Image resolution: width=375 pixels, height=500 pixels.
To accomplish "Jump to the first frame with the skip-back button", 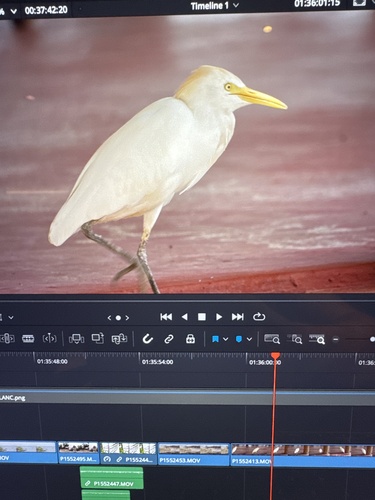I will tap(166, 317).
